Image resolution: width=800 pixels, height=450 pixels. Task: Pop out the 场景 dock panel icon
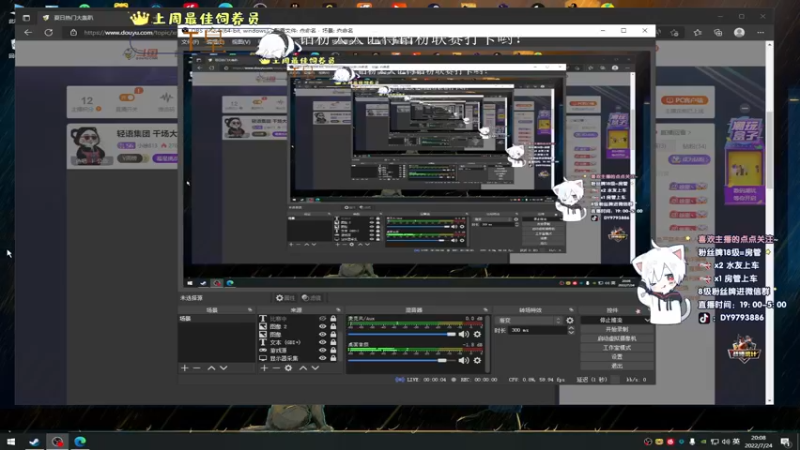click(x=250, y=310)
